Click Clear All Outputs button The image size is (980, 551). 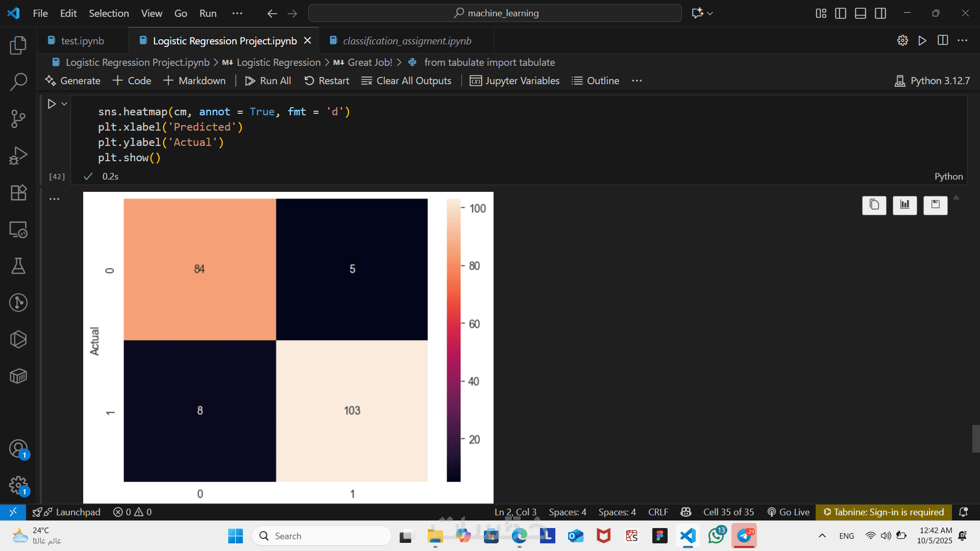[x=406, y=81]
